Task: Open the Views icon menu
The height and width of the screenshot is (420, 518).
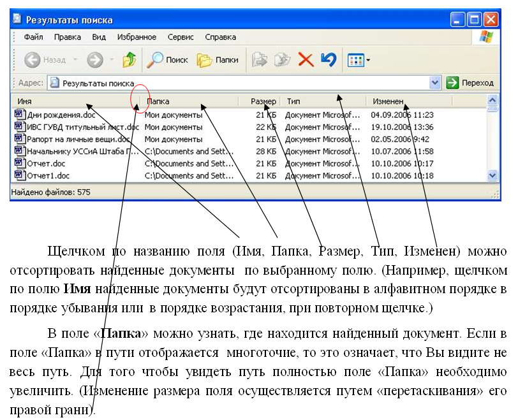Action: pyautogui.click(x=355, y=61)
